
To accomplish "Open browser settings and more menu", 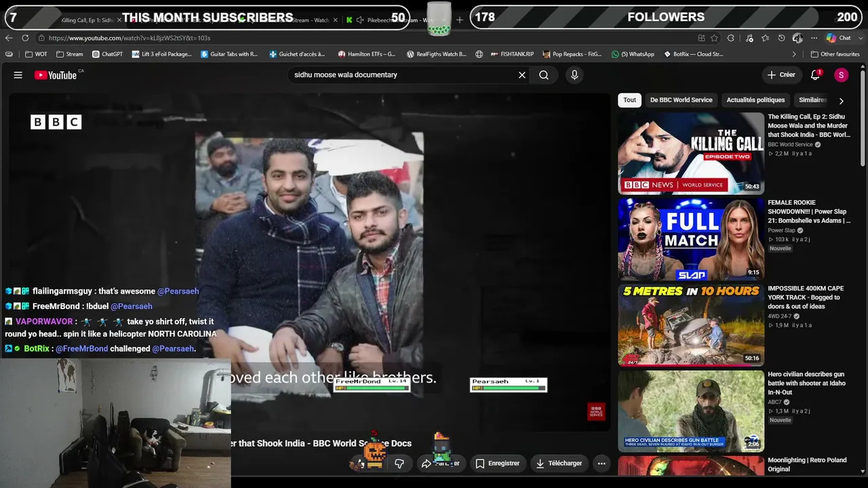I will coord(814,38).
